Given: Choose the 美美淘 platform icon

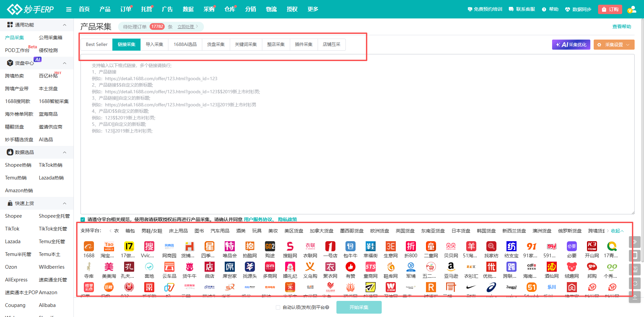Looking at the screenshot, I should (109, 267).
